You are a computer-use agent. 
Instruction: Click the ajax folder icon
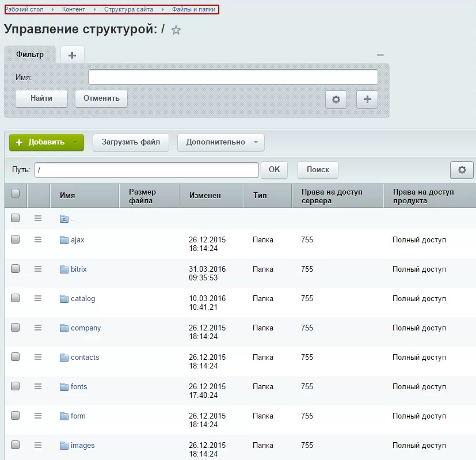(64, 240)
